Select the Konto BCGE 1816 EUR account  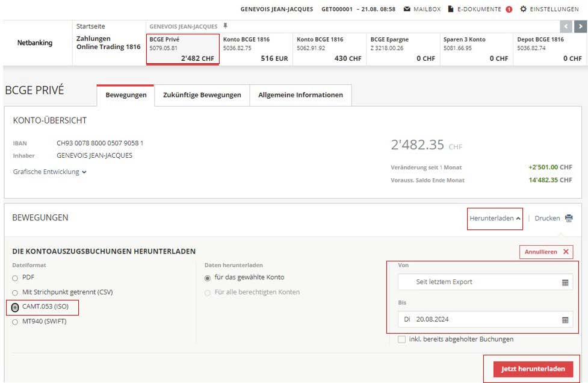tap(256, 49)
